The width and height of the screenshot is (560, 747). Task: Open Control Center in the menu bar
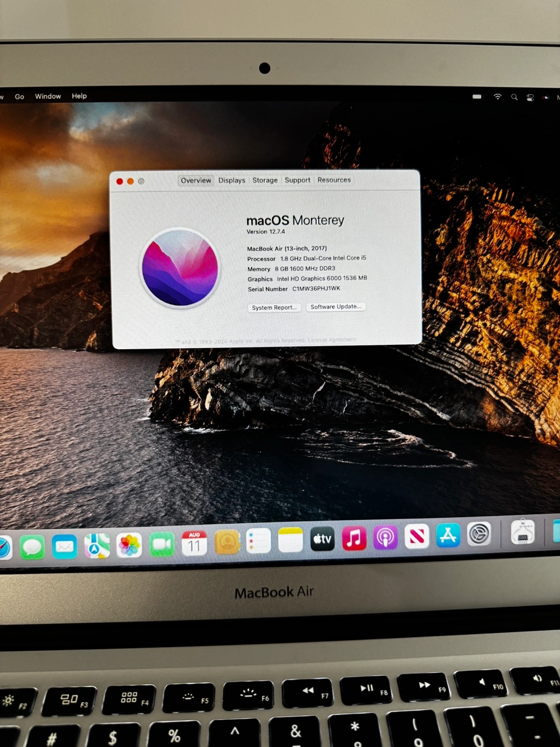point(530,97)
